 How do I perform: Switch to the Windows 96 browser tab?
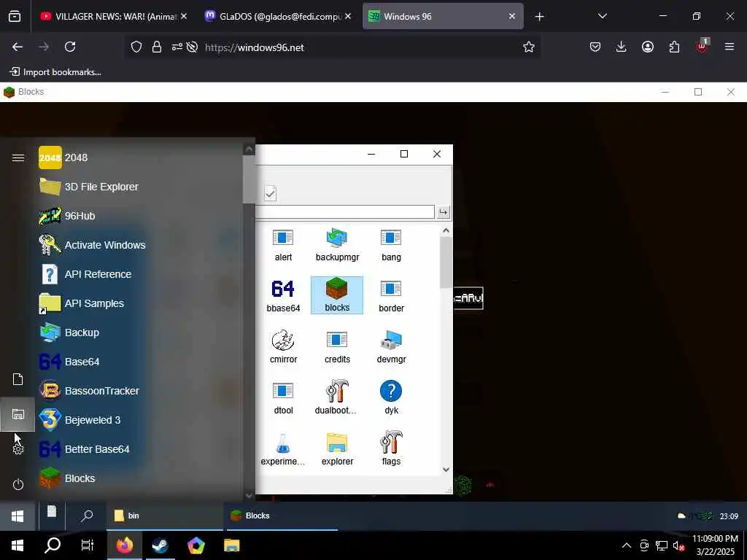[x=443, y=16]
